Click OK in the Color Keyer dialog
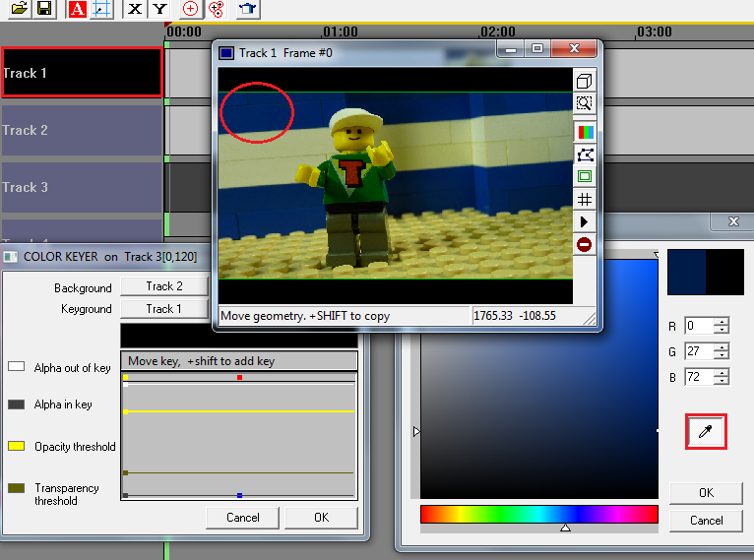The height and width of the screenshot is (560, 754). (x=321, y=518)
